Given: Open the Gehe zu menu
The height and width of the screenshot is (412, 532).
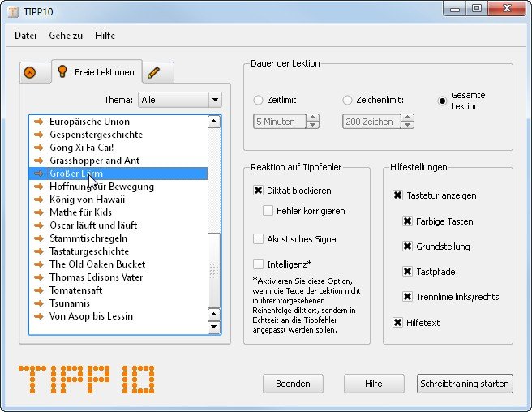Looking at the screenshot, I should (x=66, y=36).
